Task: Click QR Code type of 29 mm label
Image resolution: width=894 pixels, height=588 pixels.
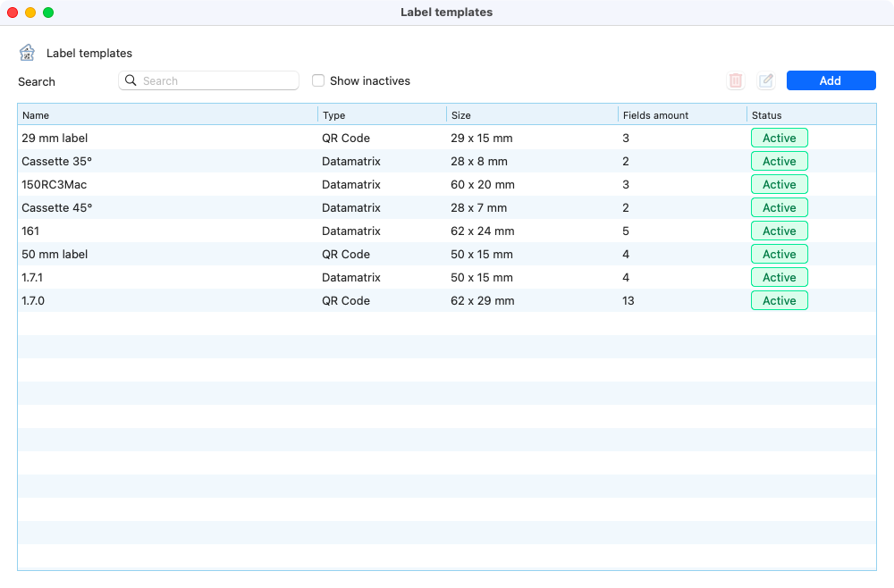Action: [346, 138]
